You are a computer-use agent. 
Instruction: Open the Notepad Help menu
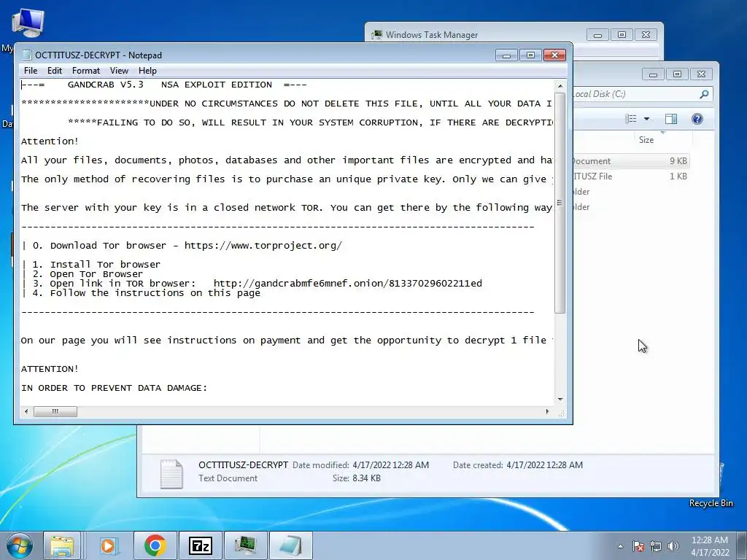tap(147, 71)
